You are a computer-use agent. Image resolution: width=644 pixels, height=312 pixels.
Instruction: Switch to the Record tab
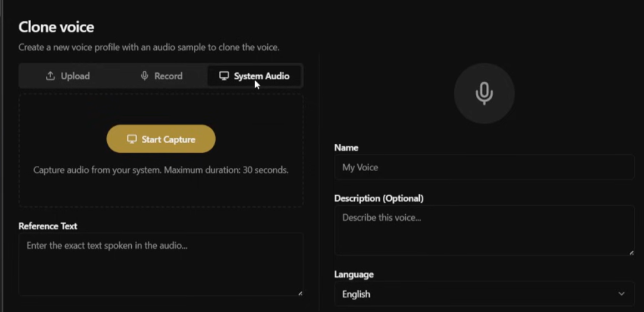tap(161, 76)
